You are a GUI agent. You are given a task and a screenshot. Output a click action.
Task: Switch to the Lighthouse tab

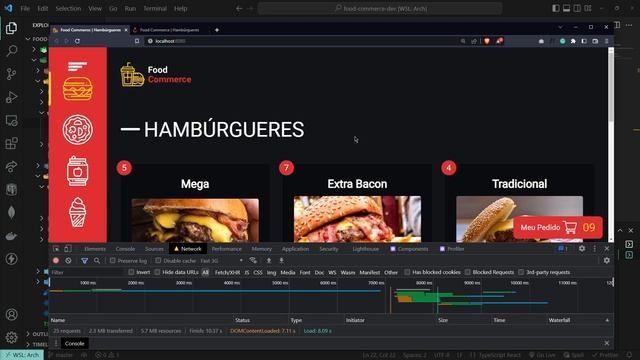[365, 249]
